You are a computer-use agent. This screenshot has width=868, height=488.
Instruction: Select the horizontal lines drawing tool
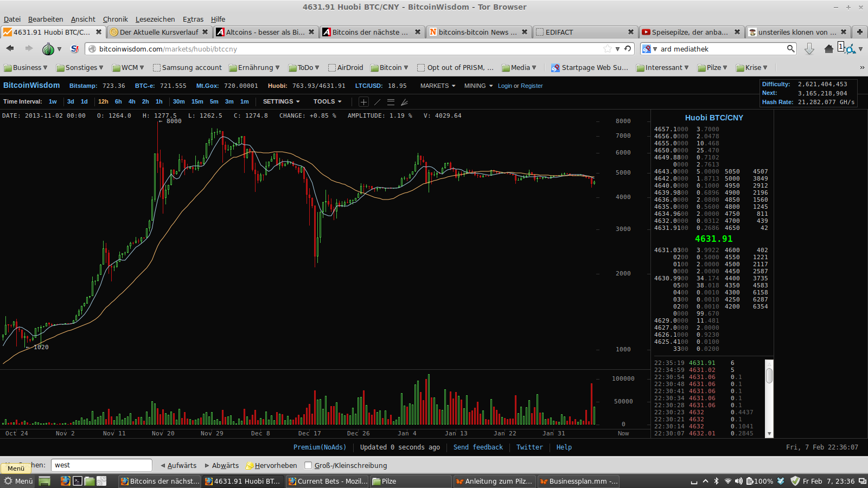[391, 102]
